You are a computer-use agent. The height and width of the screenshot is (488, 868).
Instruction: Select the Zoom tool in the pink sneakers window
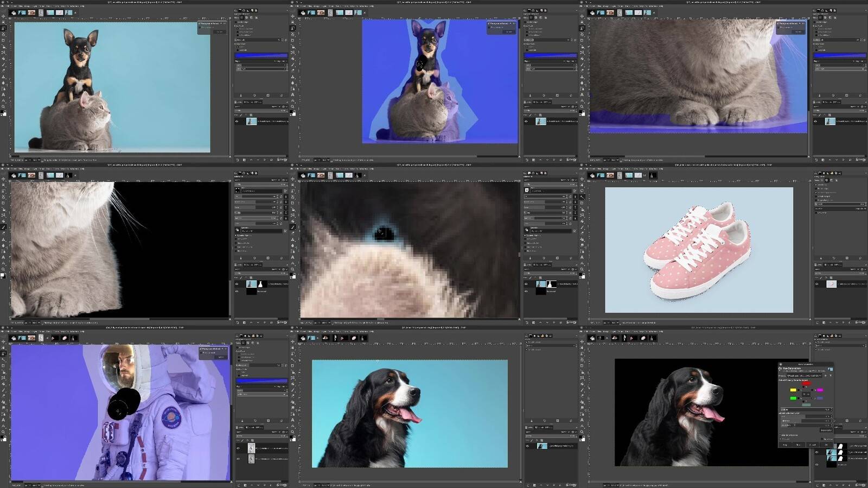[x=582, y=269]
